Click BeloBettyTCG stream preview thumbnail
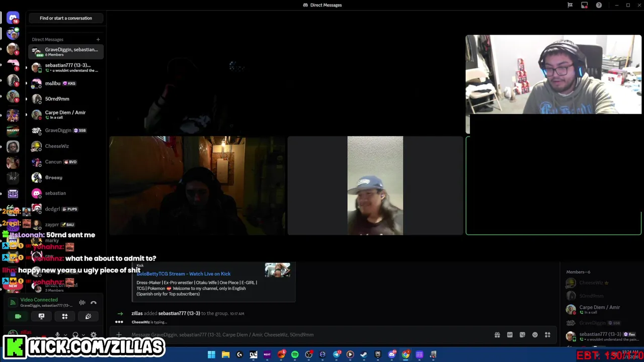Viewport: 644px width, 362px height. click(x=278, y=270)
